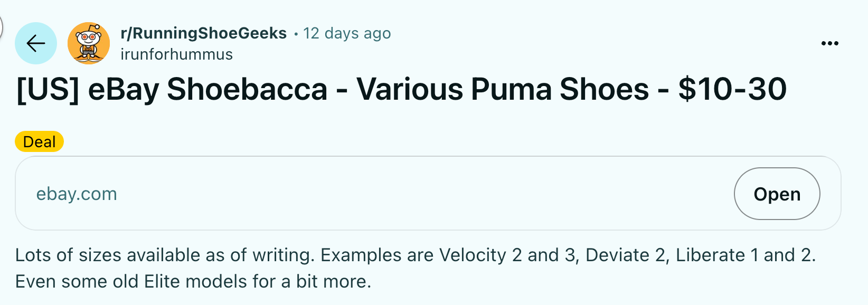This screenshot has height=305, width=868.
Task: Visit the r/RunningShoeGeeks subreddit link
Action: click(x=203, y=33)
